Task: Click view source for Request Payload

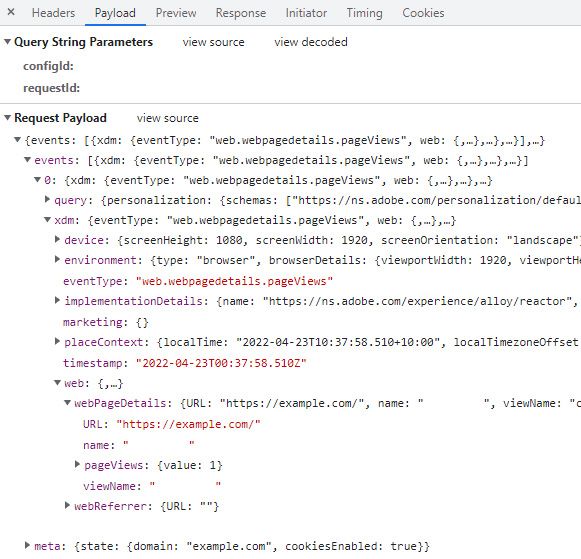Action: click(x=167, y=118)
